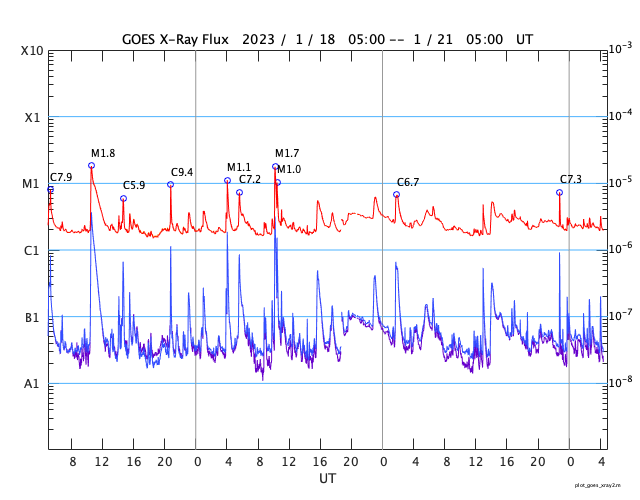The image size is (640, 500).
Task: Click the M1.0 flare annotation text
Action: [x=289, y=169]
